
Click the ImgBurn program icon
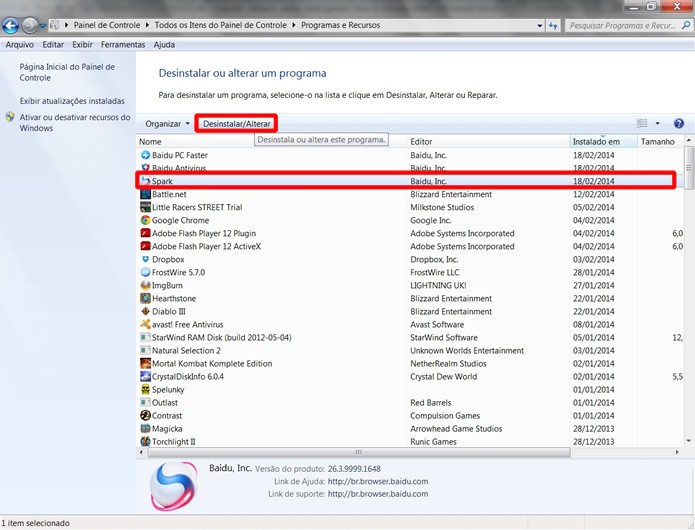tap(145, 285)
